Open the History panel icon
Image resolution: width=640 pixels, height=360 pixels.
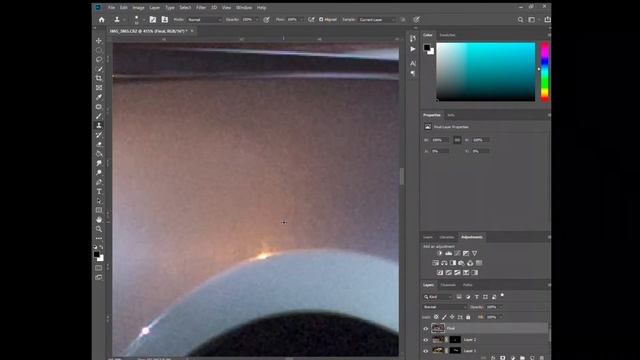[413, 38]
